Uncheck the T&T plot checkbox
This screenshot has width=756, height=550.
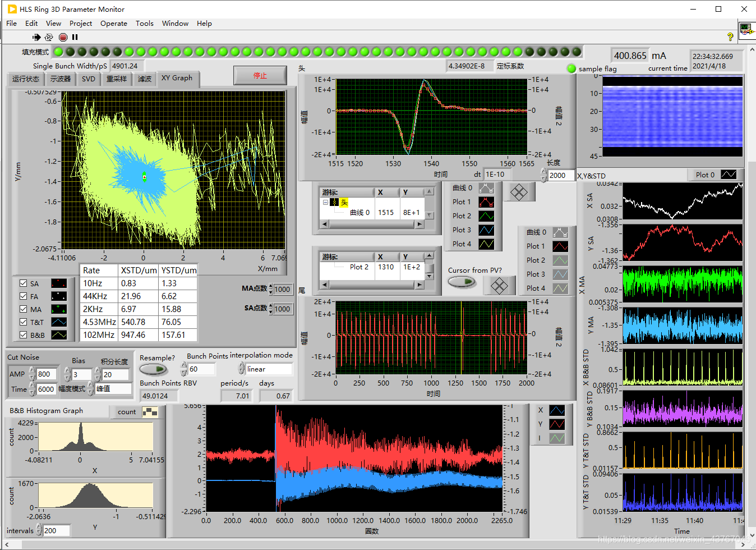click(x=24, y=322)
